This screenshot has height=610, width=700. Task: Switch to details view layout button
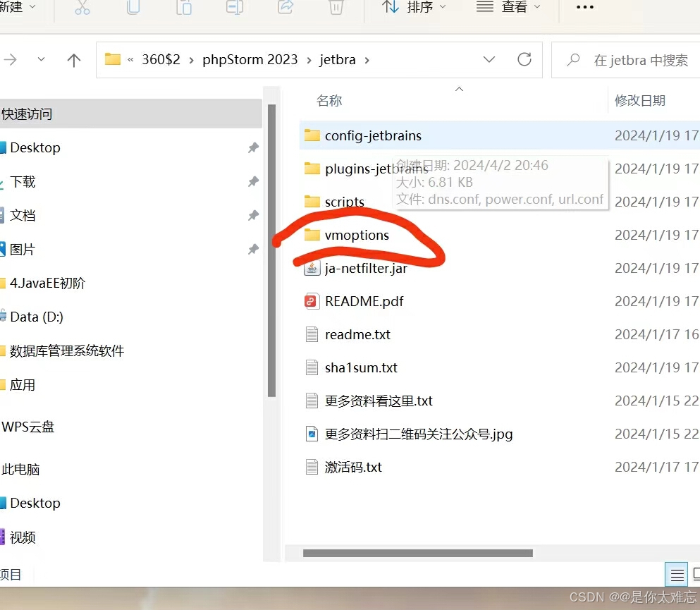click(677, 575)
